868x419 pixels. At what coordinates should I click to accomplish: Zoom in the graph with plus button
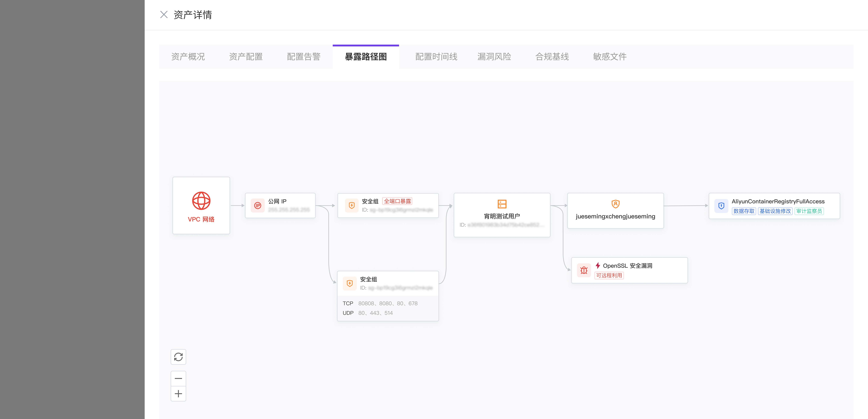(x=178, y=393)
